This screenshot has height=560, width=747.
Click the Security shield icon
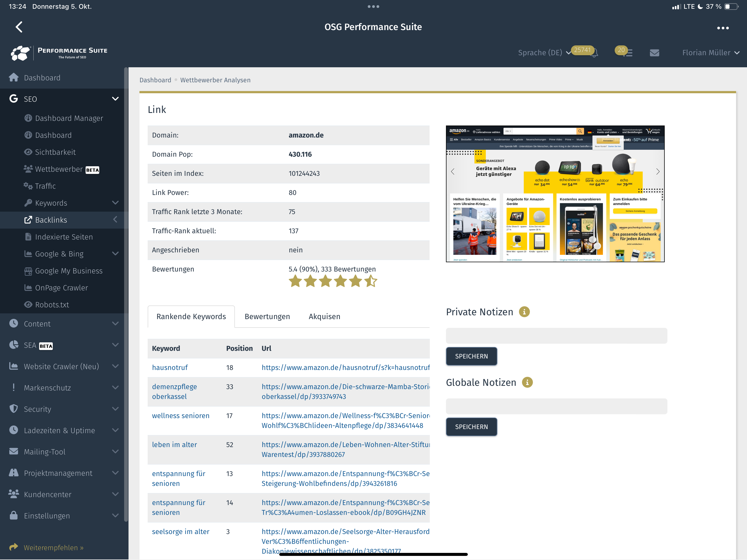pos(13,409)
